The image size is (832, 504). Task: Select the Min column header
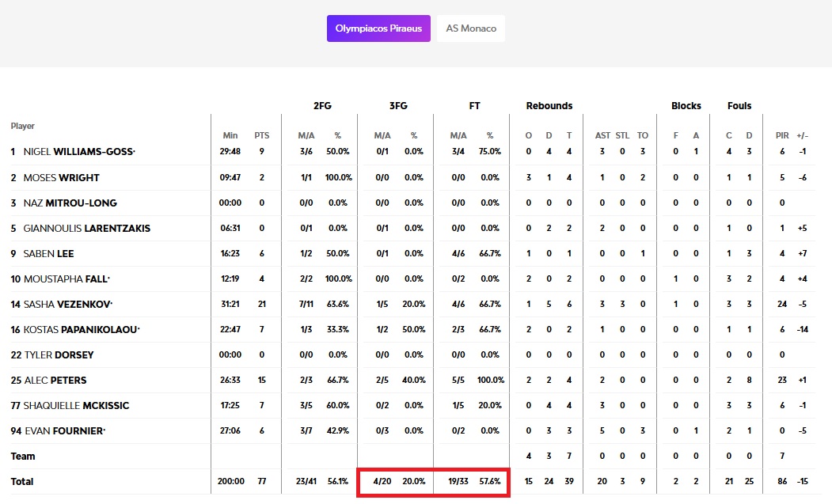230,135
